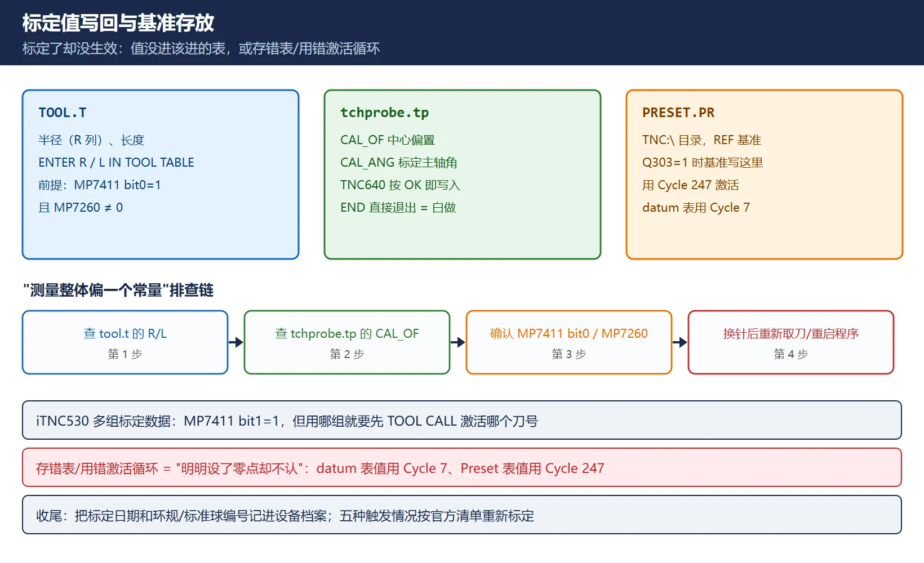The height and width of the screenshot is (563, 924).
Task: Click the line CAL_OF 中心偏置
Action: point(388,140)
